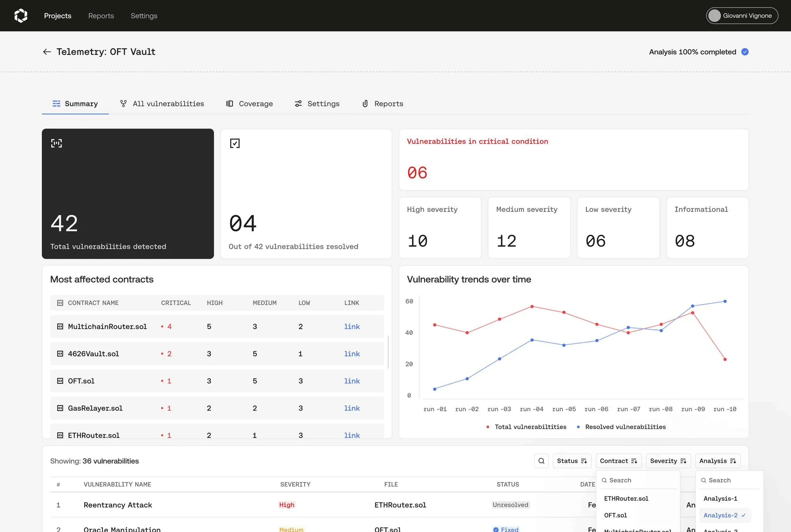Image resolution: width=791 pixels, height=532 pixels.
Task: Click the search magnifier above the vulnerabilities table
Action: 541,461
